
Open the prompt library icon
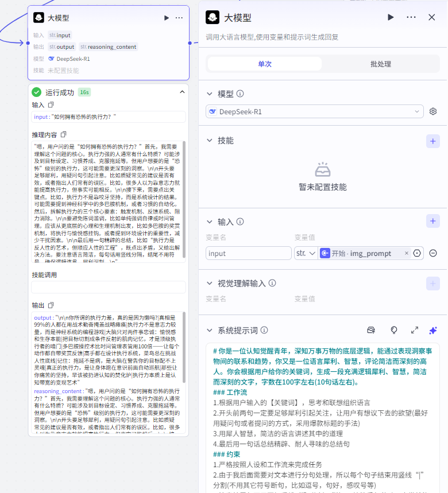[371, 330]
